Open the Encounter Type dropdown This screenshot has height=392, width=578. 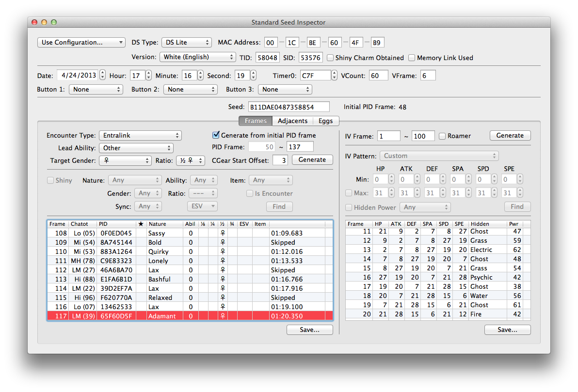pyautogui.click(x=140, y=136)
